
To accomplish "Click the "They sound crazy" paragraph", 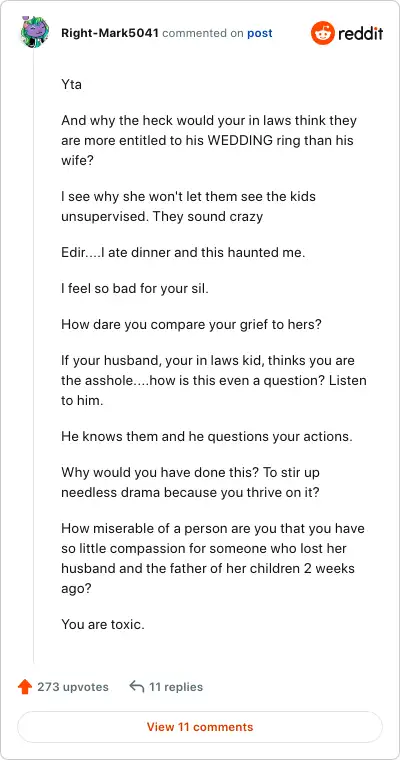I will click(188, 206).
